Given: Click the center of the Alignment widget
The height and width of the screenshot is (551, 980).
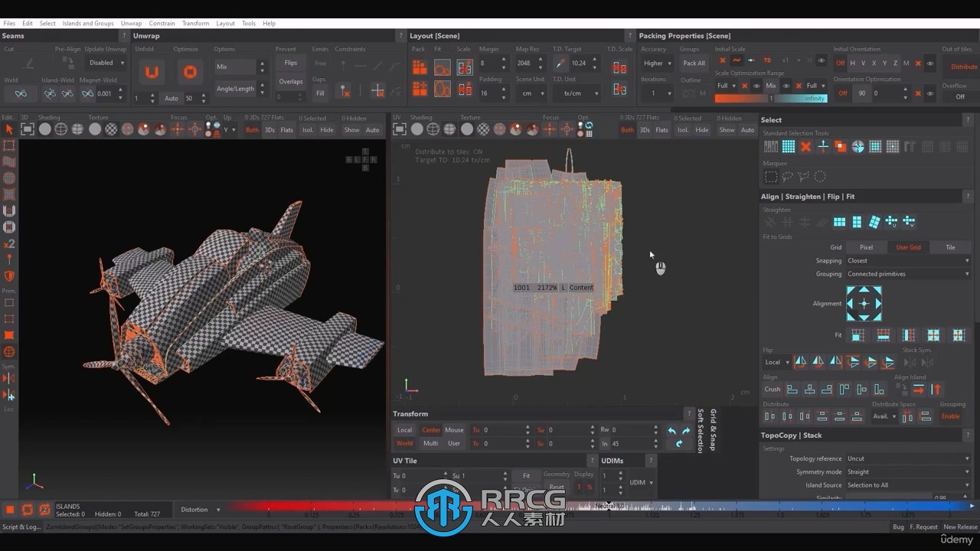Looking at the screenshot, I should pos(864,303).
